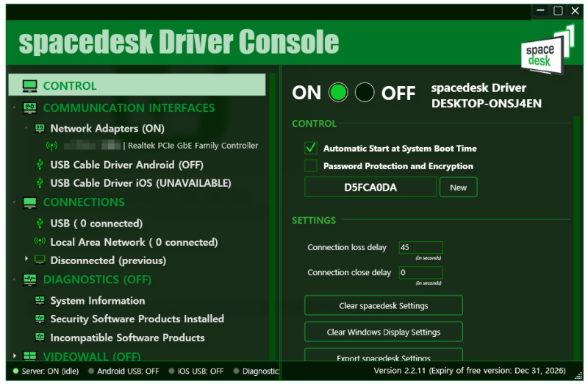This screenshot has width=588, height=384.
Task: Click the Incompatible Software Products icon
Action: tap(40, 337)
